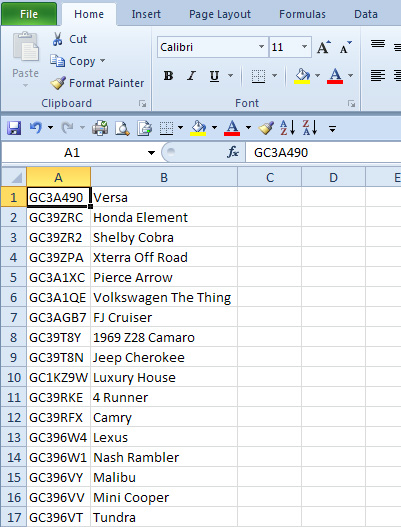Apply the red font color swatch in ribbon
The width and height of the screenshot is (401, 527).
pyautogui.click(x=335, y=76)
